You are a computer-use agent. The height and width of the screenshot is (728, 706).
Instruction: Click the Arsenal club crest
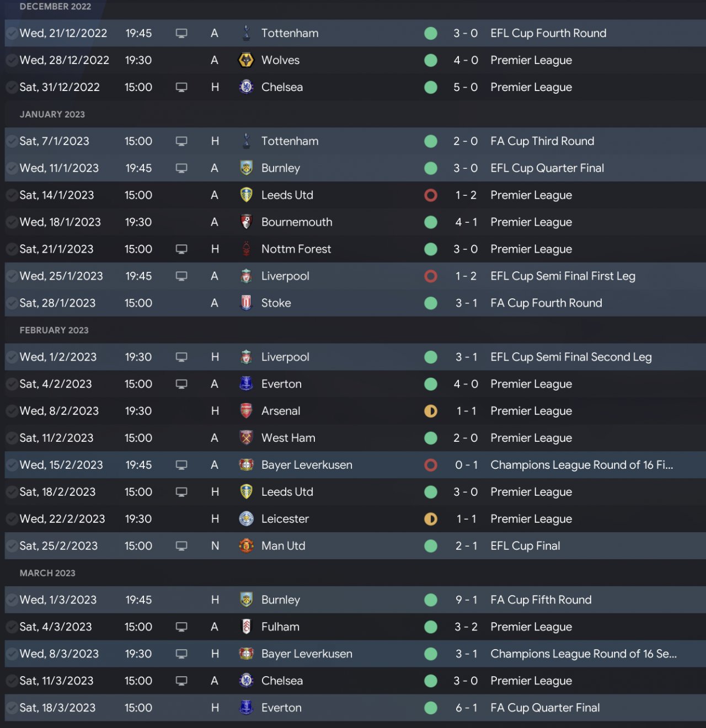246,411
